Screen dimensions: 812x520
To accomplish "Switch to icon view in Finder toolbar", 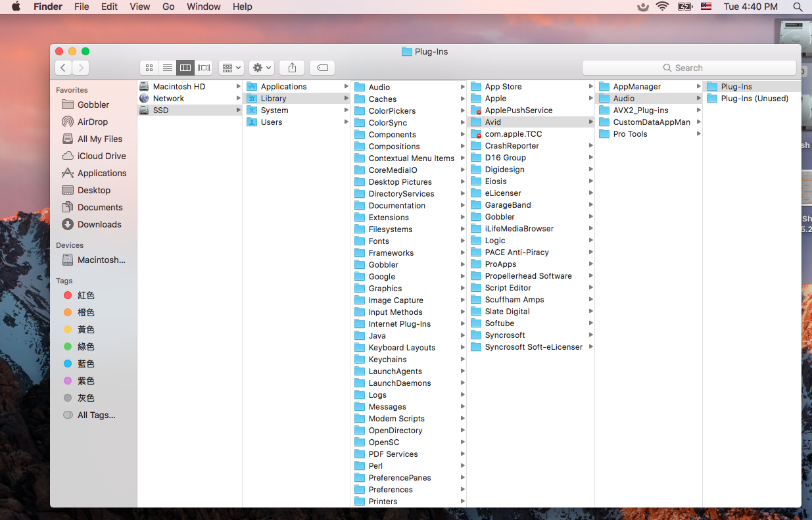I will (x=149, y=68).
